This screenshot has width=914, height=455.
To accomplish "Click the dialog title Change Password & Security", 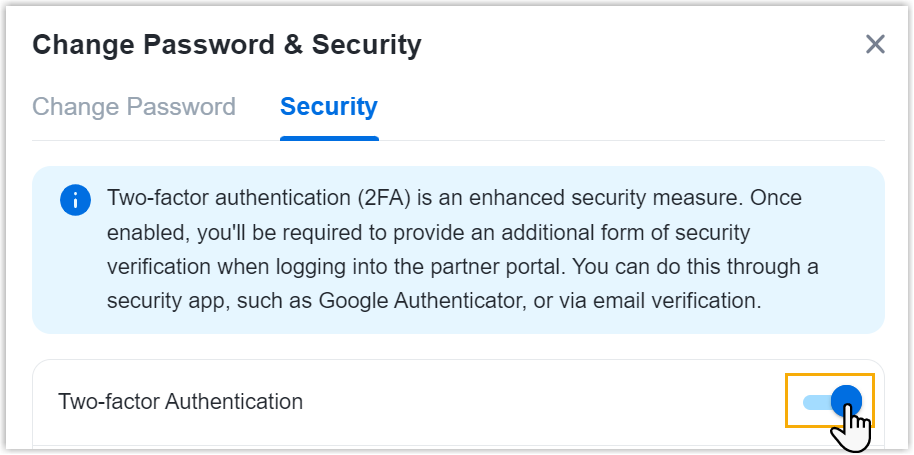I will (x=227, y=45).
